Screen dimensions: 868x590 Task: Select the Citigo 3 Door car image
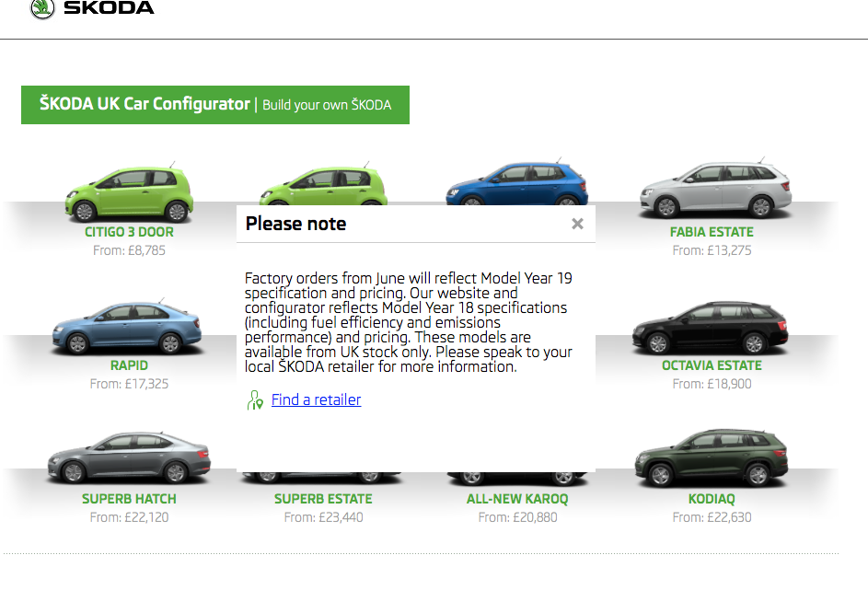(x=129, y=191)
